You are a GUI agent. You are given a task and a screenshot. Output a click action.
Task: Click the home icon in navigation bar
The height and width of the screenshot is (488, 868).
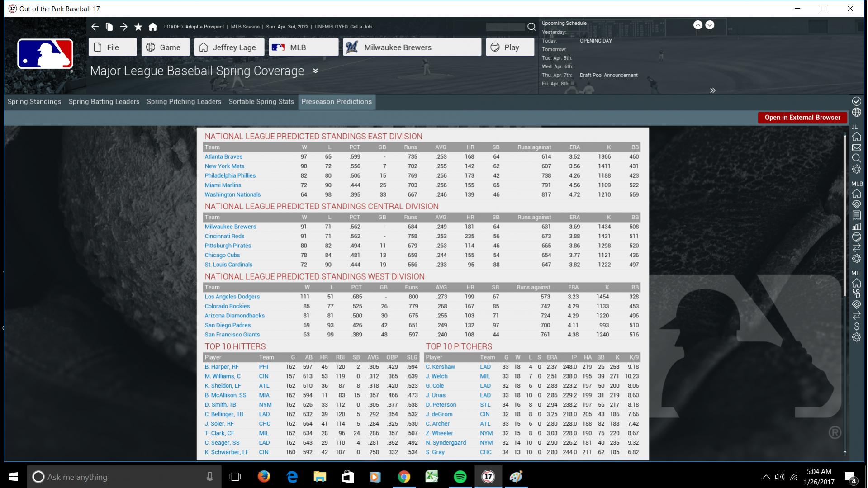(153, 27)
